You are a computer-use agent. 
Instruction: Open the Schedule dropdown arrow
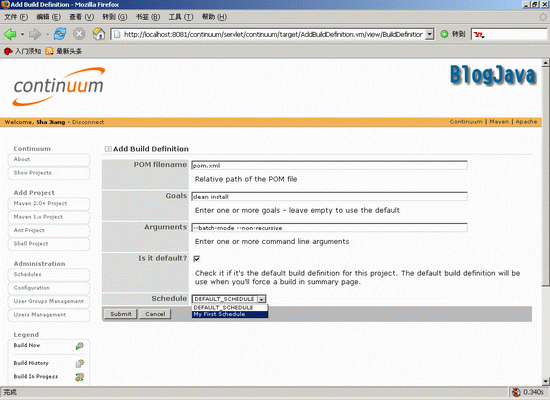click(261, 299)
